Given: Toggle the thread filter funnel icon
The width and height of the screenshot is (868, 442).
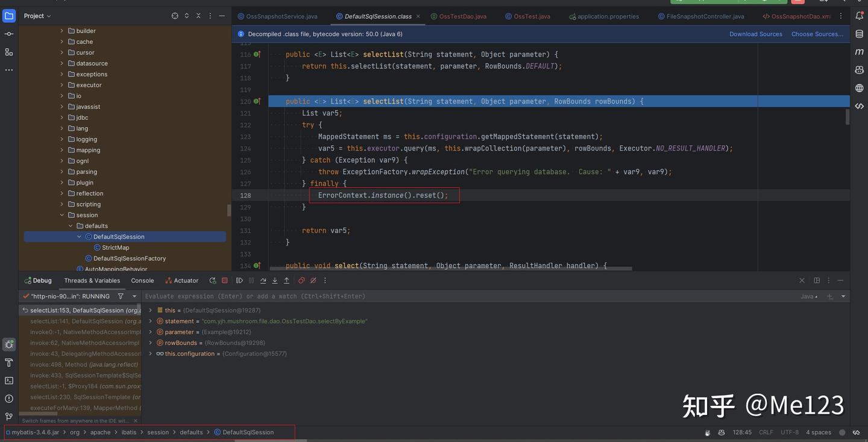Looking at the screenshot, I should [x=121, y=296].
